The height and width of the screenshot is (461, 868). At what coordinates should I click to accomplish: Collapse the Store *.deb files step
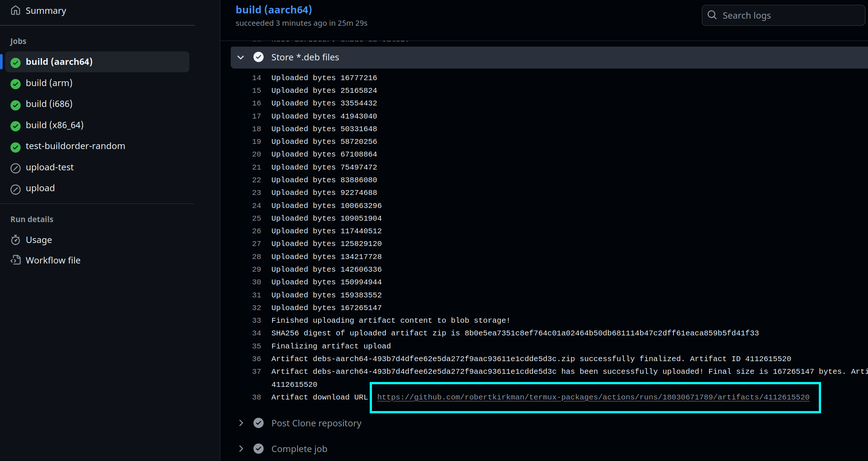[241, 57]
